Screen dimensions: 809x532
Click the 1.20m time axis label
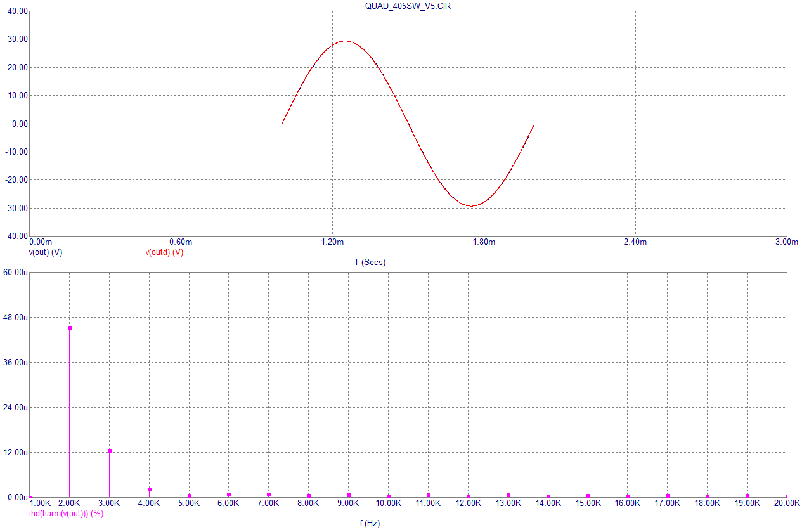point(332,242)
